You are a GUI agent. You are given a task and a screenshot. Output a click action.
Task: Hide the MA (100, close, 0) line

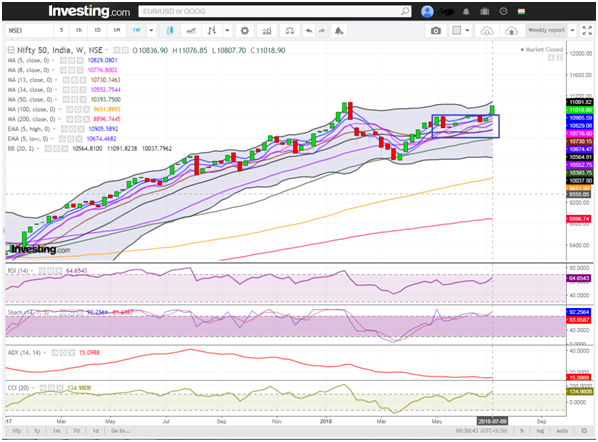(x=70, y=109)
